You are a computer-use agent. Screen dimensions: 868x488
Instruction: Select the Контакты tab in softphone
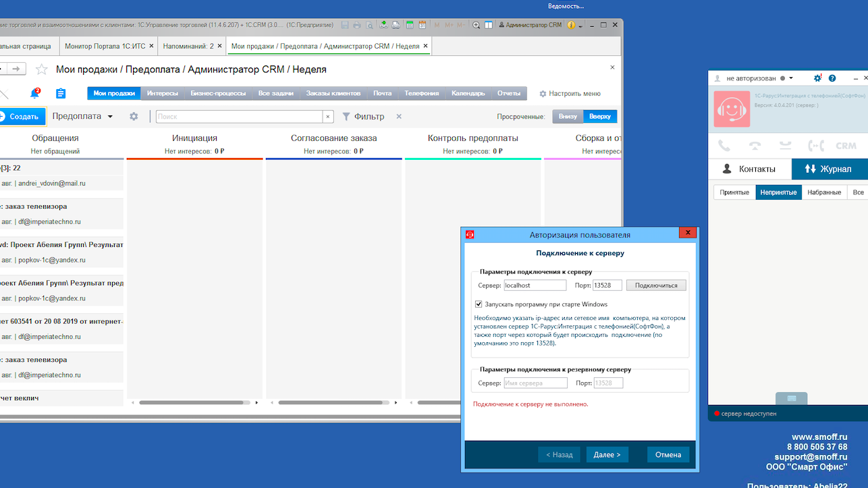pyautogui.click(x=749, y=169)
